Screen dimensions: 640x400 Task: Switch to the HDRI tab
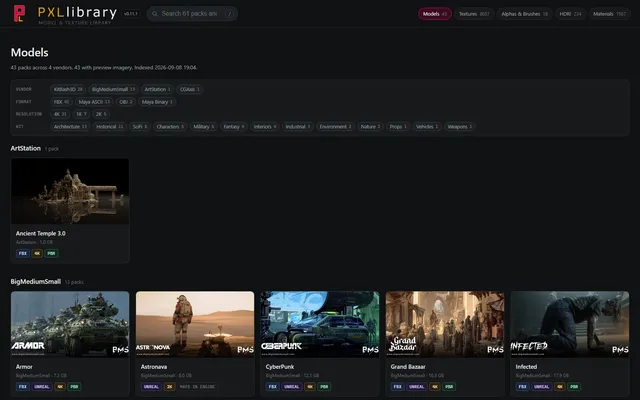(x=570, y=14)
